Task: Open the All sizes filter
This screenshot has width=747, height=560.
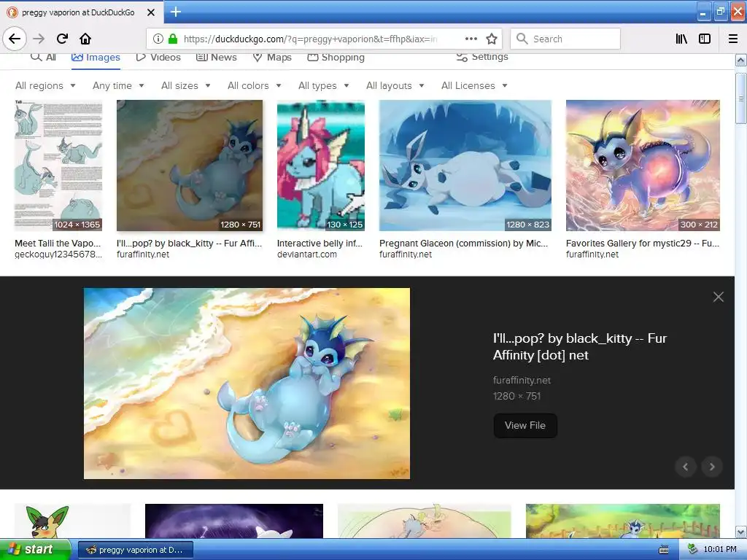Action: [x=186, y=86]
